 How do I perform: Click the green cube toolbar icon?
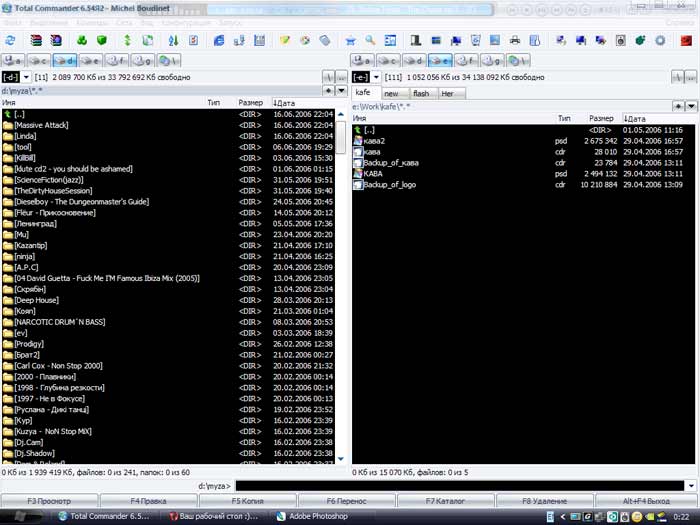[x=102, y=41]
